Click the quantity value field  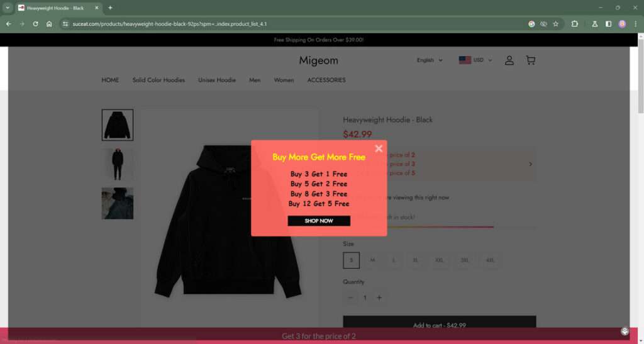tap(365, 297)
